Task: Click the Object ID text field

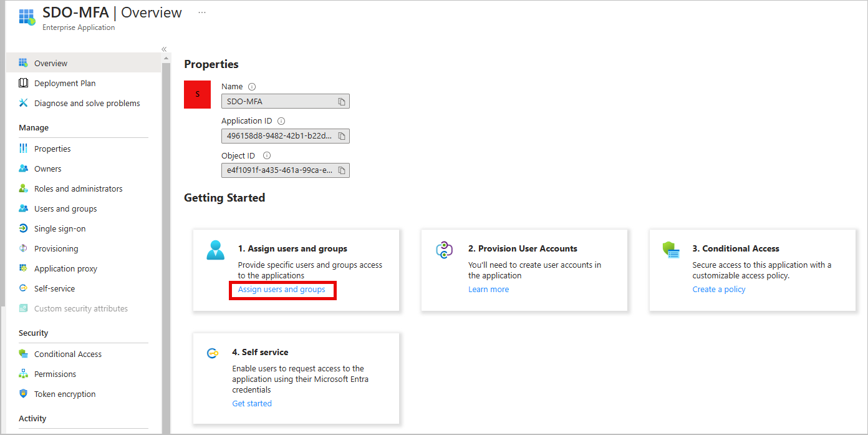Action: 286,170
